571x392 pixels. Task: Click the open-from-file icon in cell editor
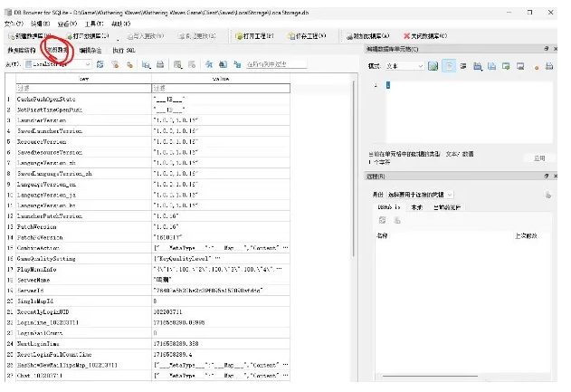pos(478,66)
